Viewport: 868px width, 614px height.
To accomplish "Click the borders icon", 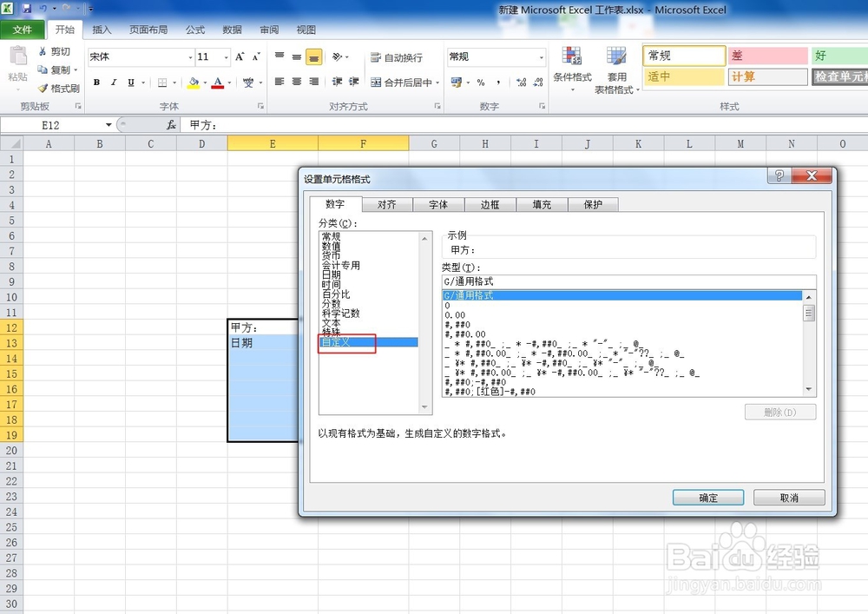I will (162, 83).
